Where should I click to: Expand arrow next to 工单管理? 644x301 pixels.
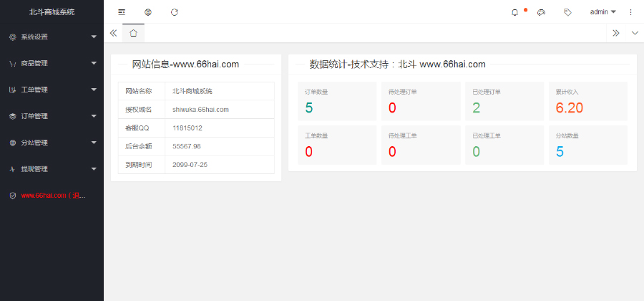tap(94, 90)
